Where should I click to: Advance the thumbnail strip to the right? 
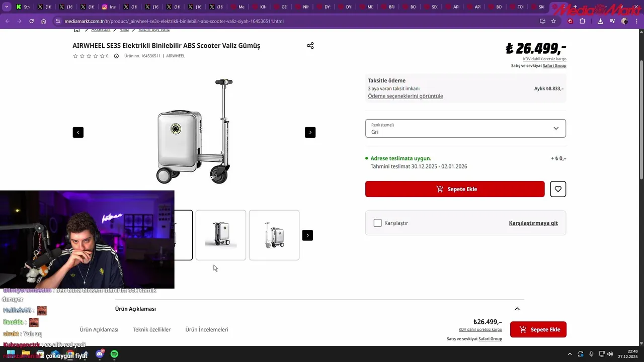pos(307,235)
